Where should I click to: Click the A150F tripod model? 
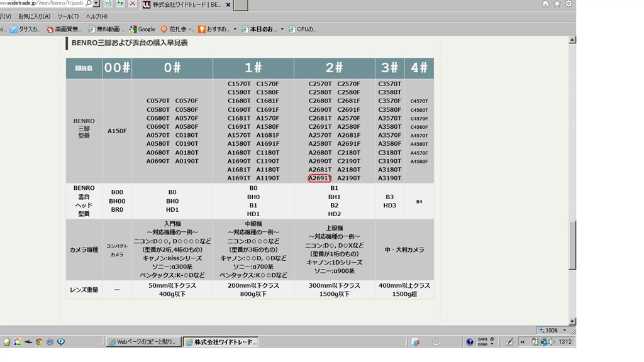pyautogui.click(x=117, y=131)
